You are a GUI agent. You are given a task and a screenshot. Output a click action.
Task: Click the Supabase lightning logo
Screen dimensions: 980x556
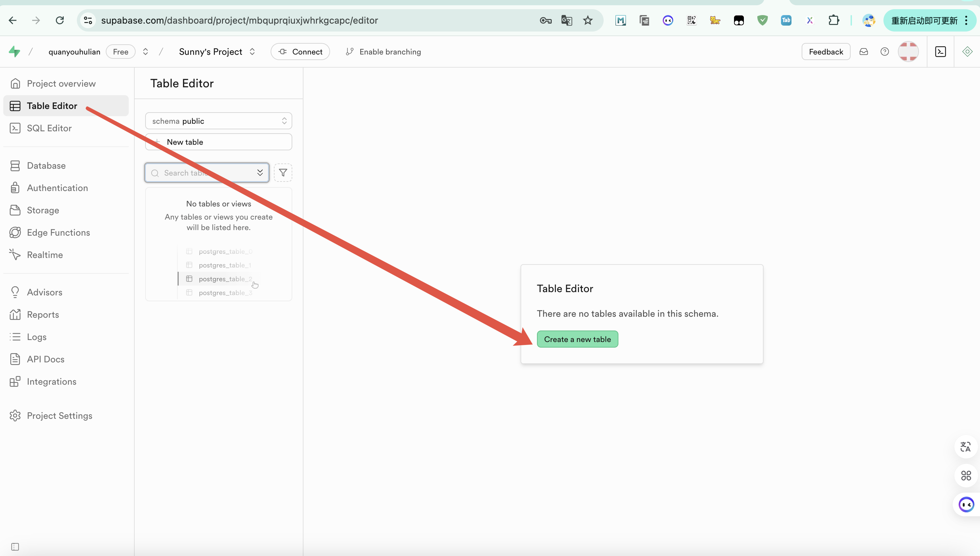pos(14,51)
